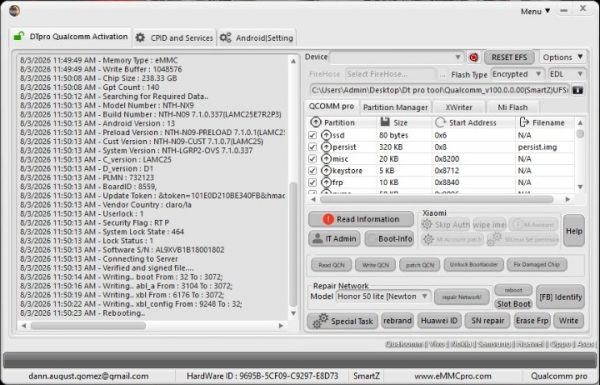This screenshot has height=385, width=600.
Task: Uncheck the ssd partition checkbox
Action: click(x=312, y=135)
